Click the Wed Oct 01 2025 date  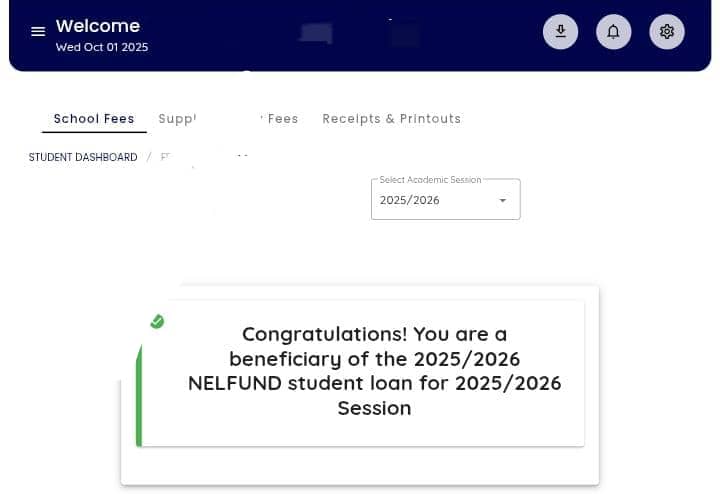click(102, 47)
